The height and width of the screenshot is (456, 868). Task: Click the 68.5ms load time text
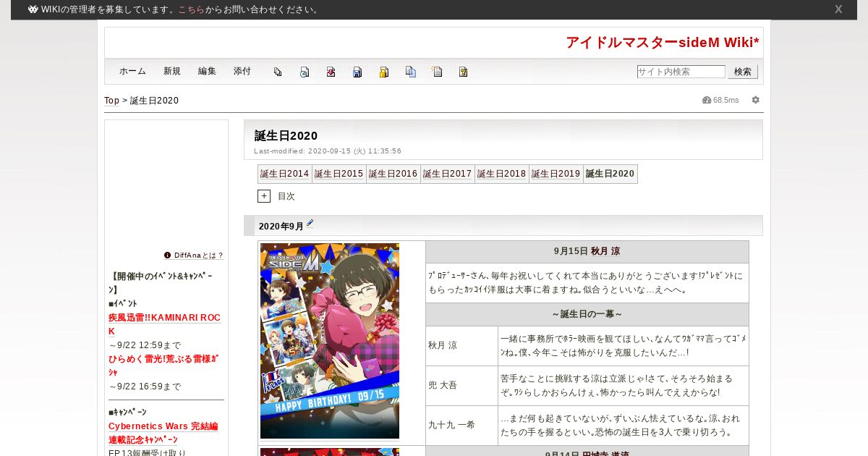coord(726,100)
